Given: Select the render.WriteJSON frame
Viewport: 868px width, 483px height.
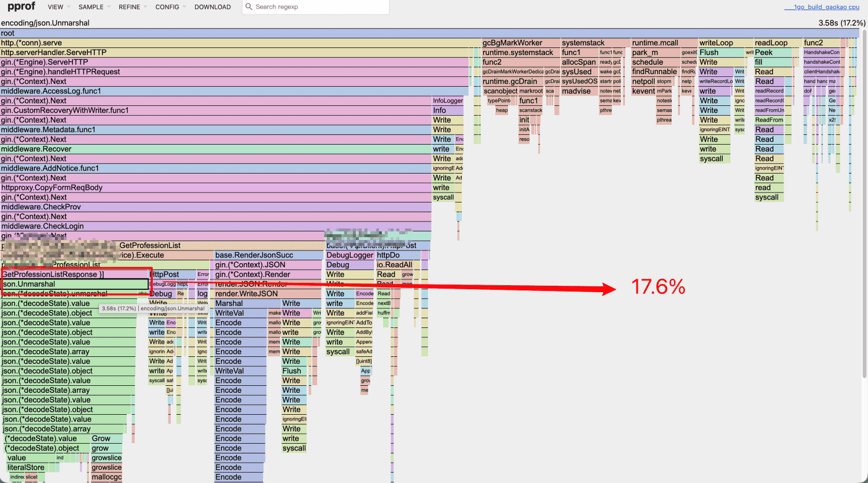Looking at the screenshot, I should click(269, 294).
